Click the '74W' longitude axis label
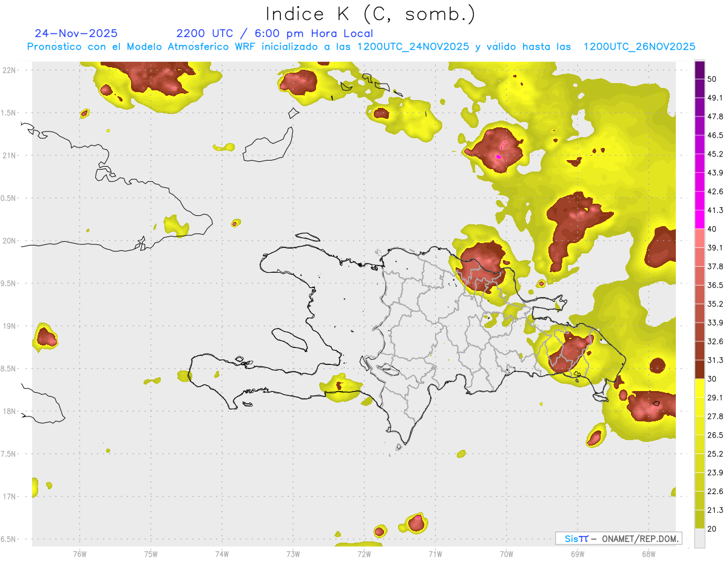This screenshot has height=562, width=728. point(221,554)
